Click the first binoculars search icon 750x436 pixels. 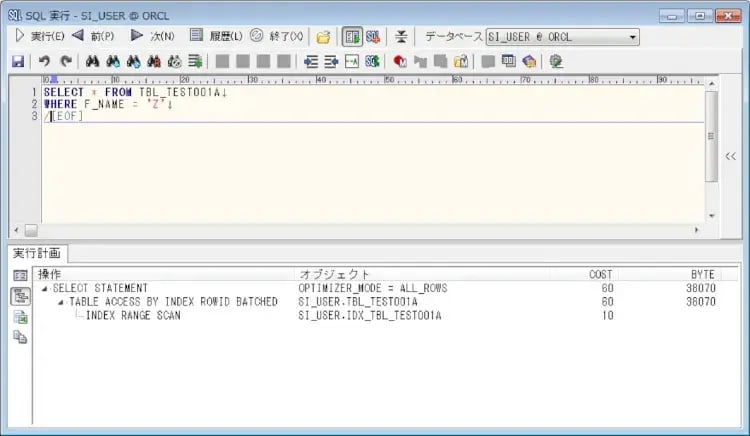coord(91,61)
